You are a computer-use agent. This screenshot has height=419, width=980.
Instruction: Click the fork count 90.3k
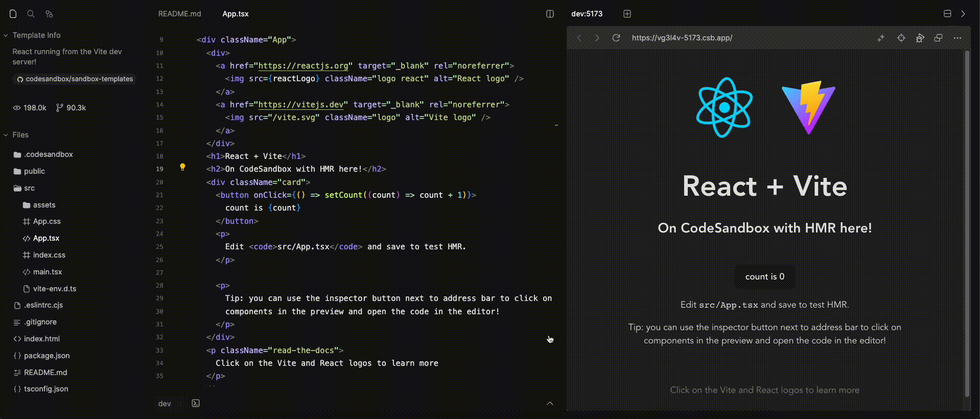[71, 108]
